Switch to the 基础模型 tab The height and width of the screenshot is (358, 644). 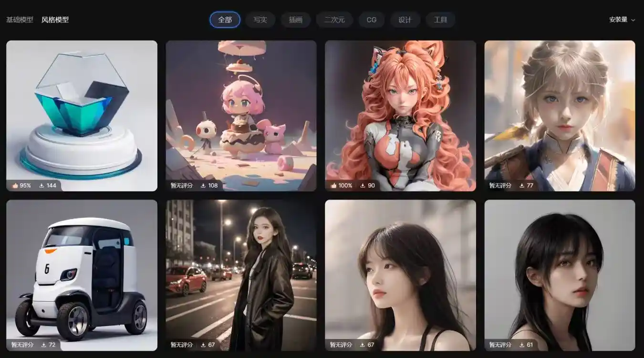click(x=20, y=20)
